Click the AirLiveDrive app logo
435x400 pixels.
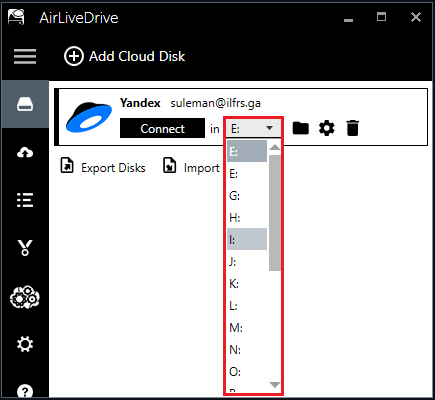pyautogui.click(x=16, y=17)
